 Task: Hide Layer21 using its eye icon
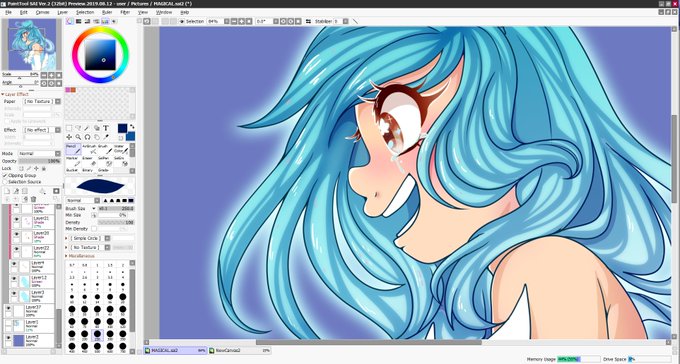tap(16, 220)
